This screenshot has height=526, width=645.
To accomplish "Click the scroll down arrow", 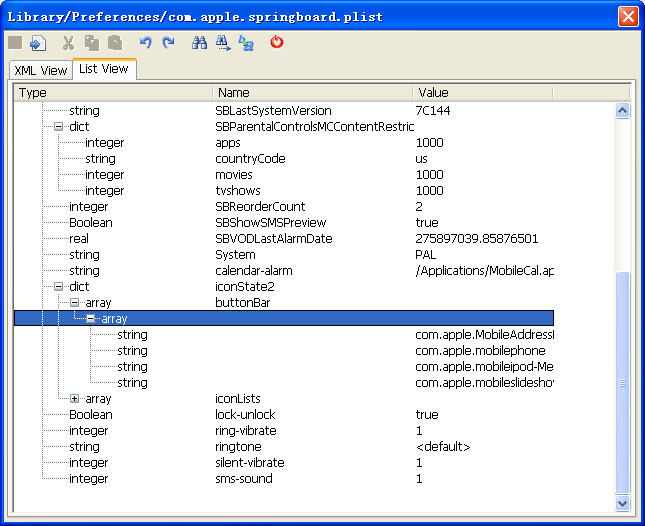I will coord(622,503).
